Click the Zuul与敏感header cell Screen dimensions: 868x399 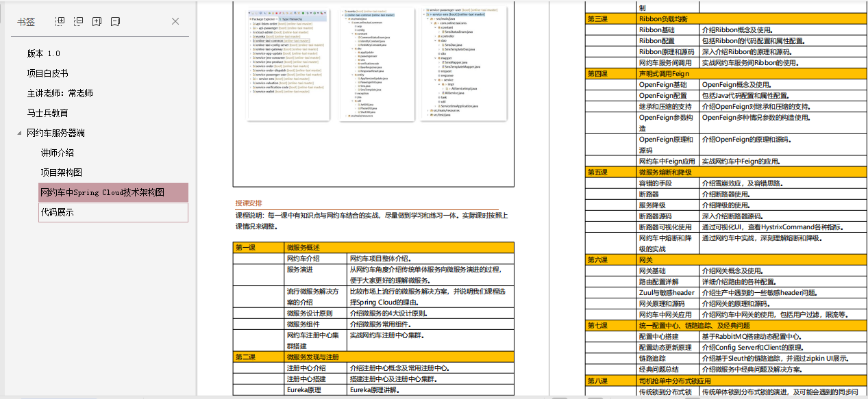coord(668,293)
